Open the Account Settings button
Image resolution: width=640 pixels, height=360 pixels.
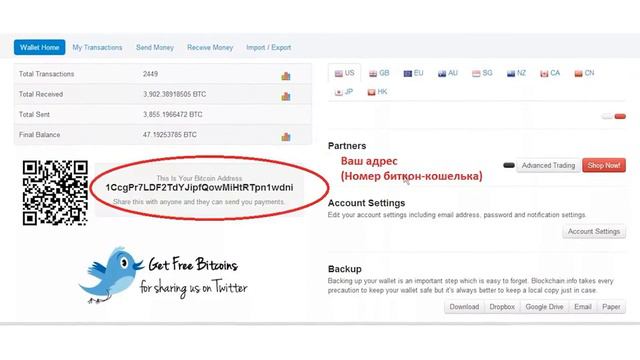[x=594, y=231]
